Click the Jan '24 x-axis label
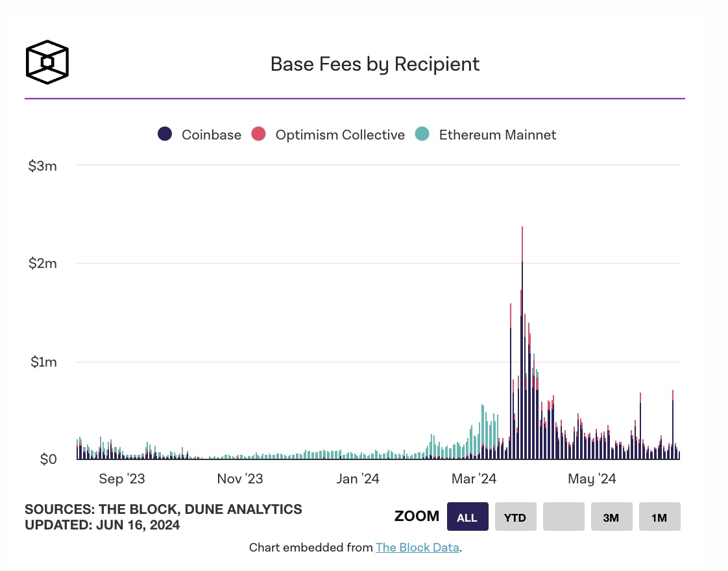The height and width of the screenshot is (571, 728). [358, 479]
